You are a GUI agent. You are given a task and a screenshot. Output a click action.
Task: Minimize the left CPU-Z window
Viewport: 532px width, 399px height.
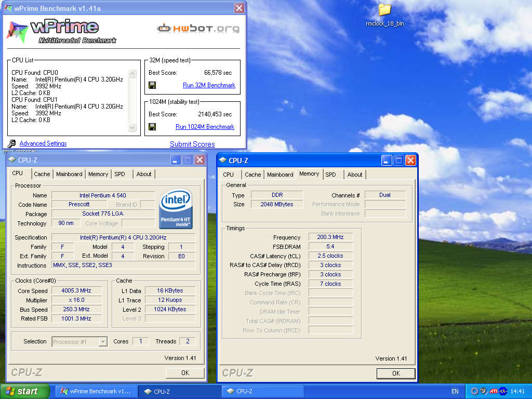point(176,160)
